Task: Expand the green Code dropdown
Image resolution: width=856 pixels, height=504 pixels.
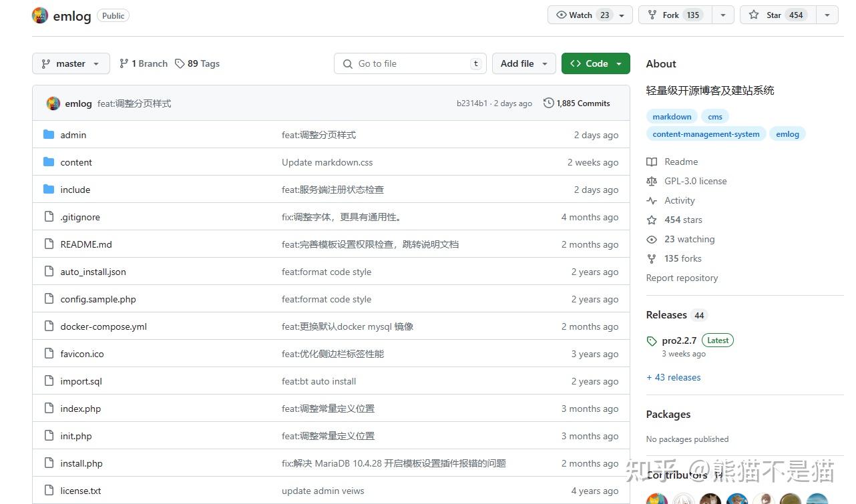Action: pos(596,63)
